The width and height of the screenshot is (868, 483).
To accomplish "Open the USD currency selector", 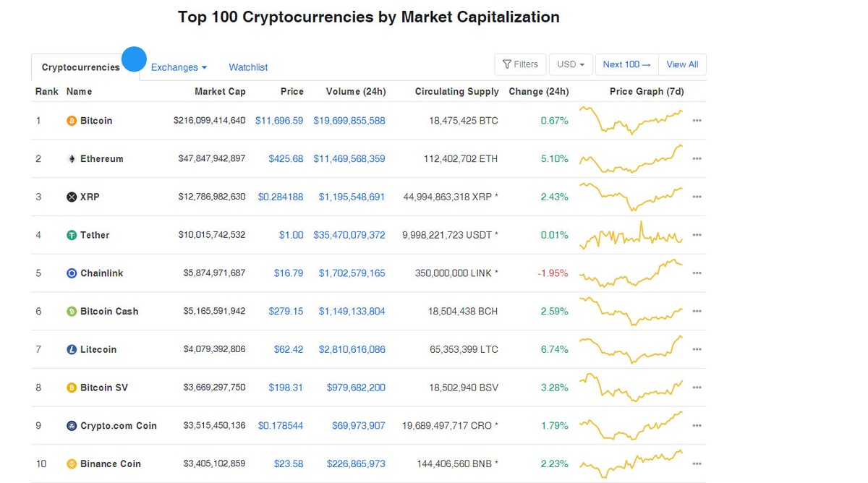I will click(x=570, y=64).
